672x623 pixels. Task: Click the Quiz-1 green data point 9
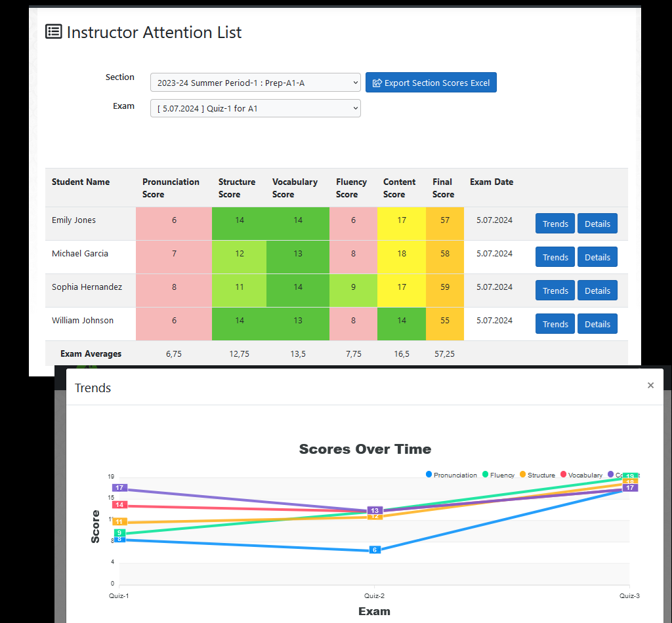click(x=119, y=533)
